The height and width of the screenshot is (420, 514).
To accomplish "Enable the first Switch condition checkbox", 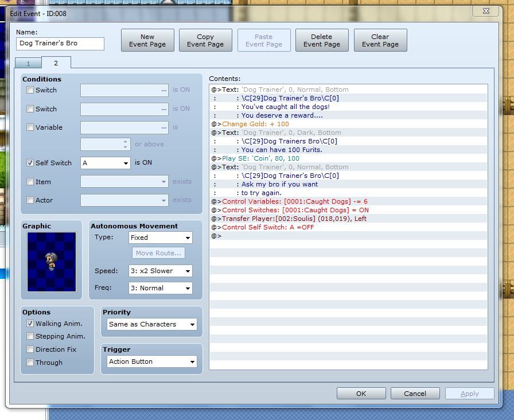I will [30, 90].
